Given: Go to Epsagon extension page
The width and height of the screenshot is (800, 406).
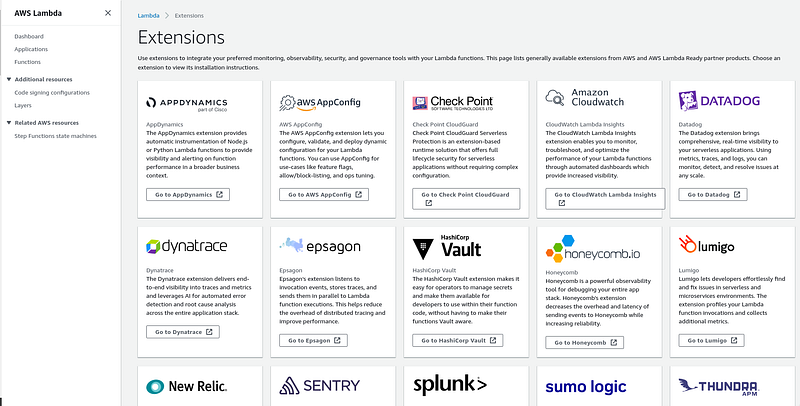Looking at the screenshot, I should (x=313, y=340).
